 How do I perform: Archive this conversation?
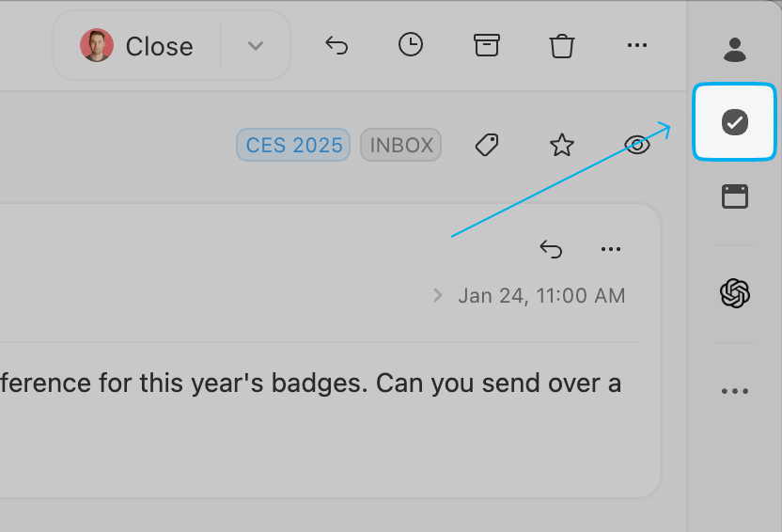[x=486, y=45]
